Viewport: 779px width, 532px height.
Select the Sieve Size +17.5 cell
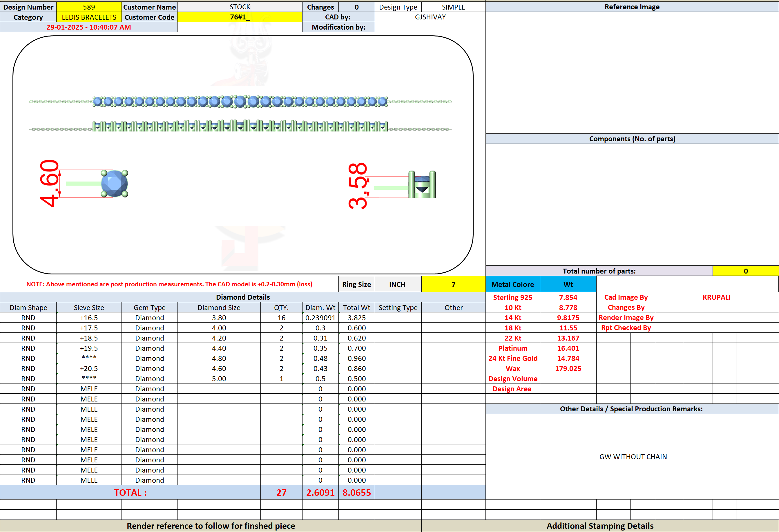[89, 328]
